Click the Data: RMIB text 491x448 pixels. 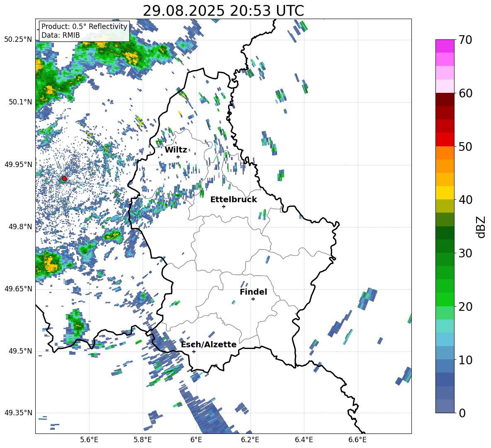coord(61,35)
